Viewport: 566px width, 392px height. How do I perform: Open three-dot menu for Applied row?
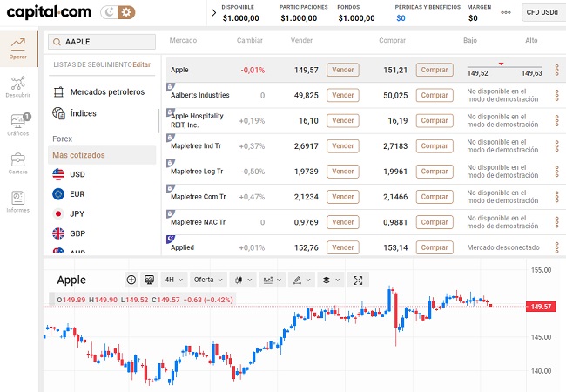[557, 247]
